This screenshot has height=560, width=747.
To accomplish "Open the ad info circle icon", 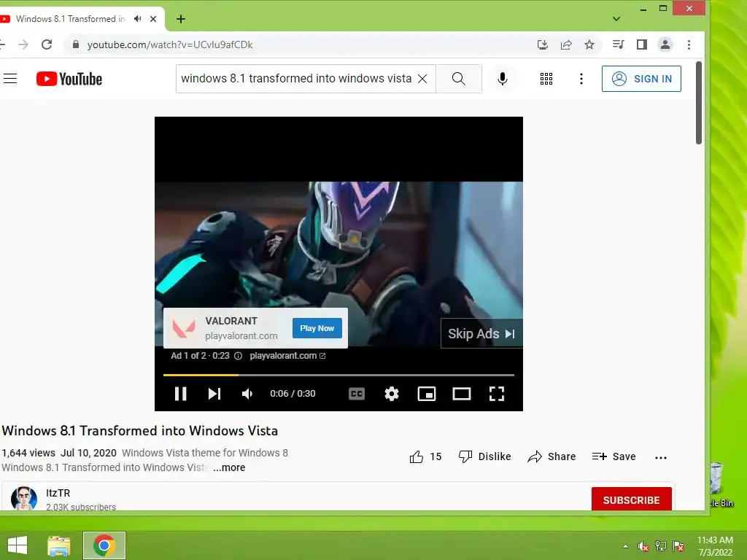I will pyautogui.click(x=239, y=356).
